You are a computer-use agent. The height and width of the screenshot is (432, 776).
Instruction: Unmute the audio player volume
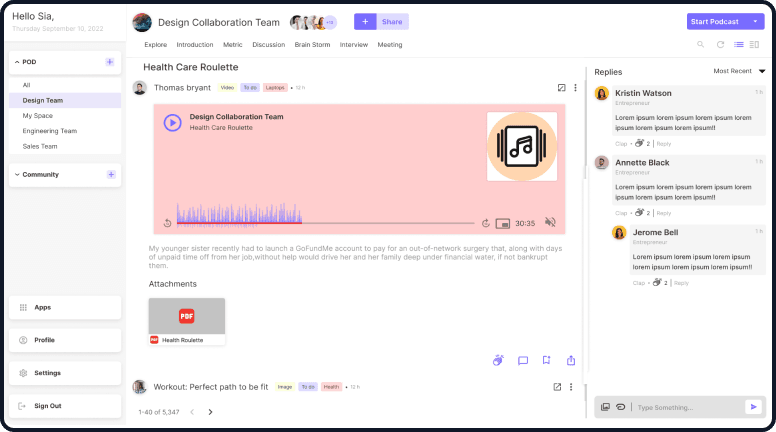pyautogui.click(x=550, y=223)
